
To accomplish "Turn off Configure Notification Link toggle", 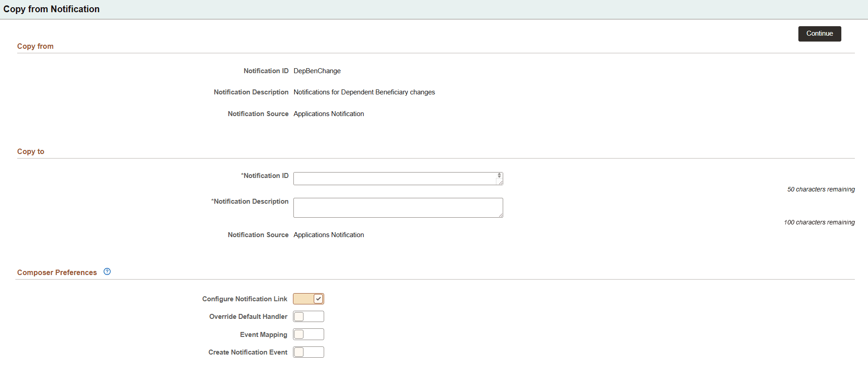I will [308, 299].
